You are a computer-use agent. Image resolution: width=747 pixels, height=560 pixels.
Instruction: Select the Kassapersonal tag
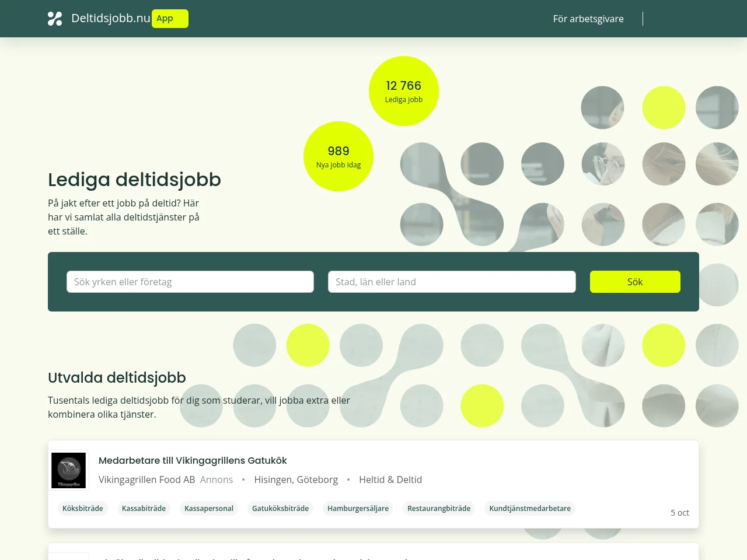[209, 509]
